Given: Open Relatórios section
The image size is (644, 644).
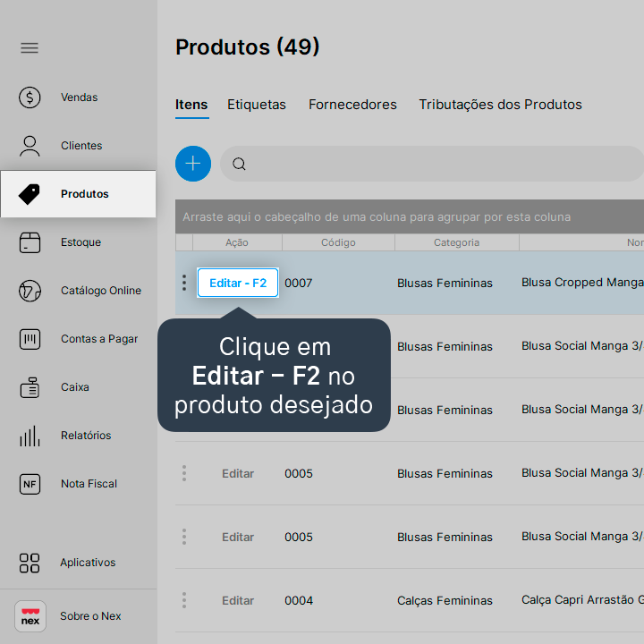Looking at the screenshot, I should [x=86, y=436].
